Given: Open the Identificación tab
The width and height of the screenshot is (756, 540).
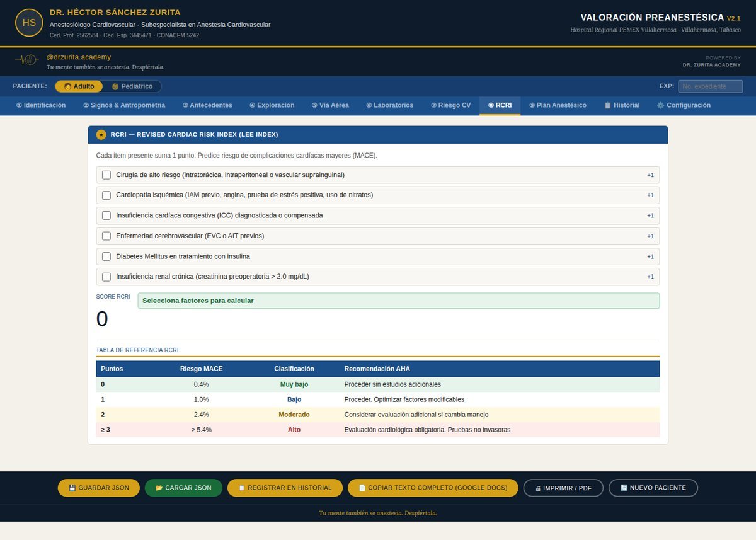Looking at the screenshot, I should [x=41, y=105].
